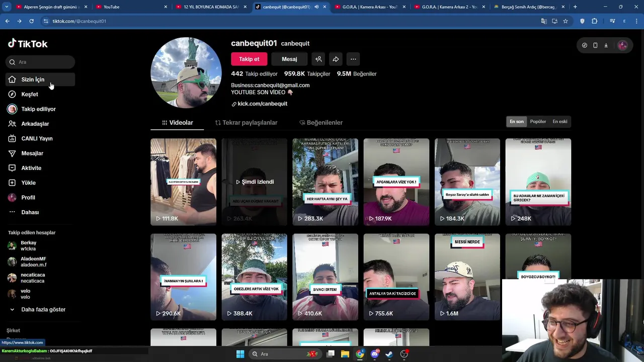
Task: Open the account avatar menu top right
Action: point(622,45)
